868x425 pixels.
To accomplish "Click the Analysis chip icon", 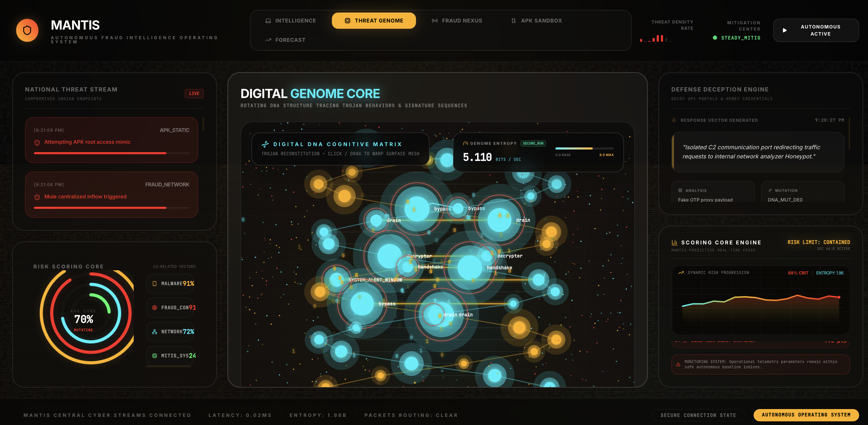I will tap(680, 191).
